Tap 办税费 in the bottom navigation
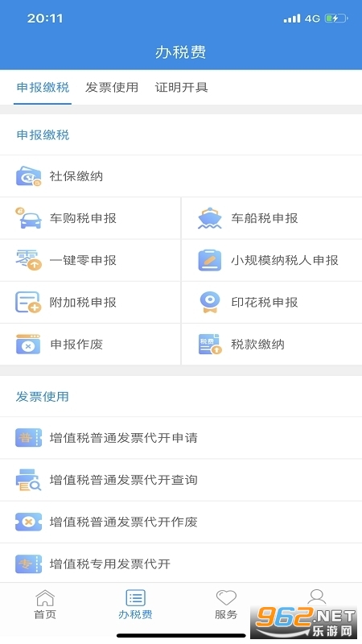The height and width of the screenshot is (644, 362). pyautogui.click(x=135, y=605)
